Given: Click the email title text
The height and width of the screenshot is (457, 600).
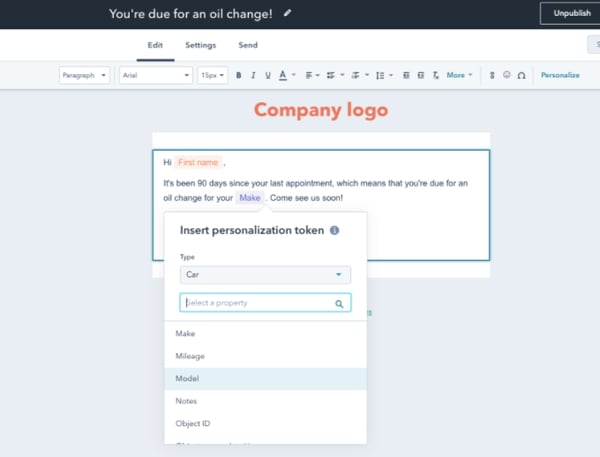Looking at the screenshot, I should [191, 14].
